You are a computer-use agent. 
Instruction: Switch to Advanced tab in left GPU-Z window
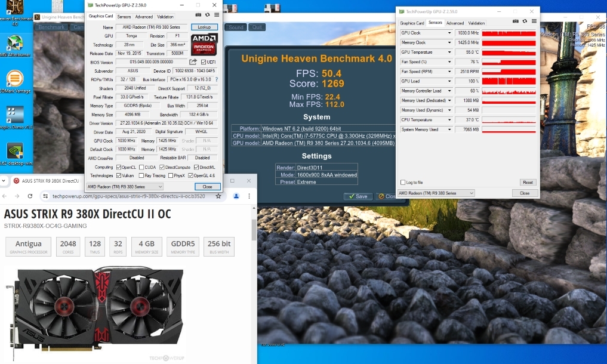144,17
